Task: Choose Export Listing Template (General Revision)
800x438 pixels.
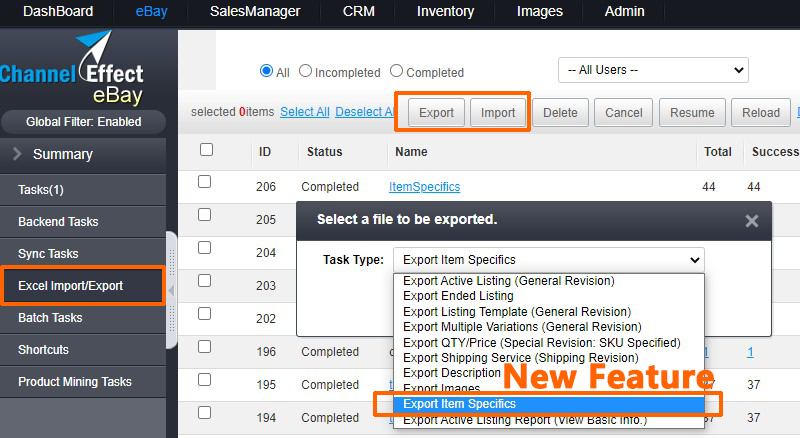Action: (x=549, y=311)
